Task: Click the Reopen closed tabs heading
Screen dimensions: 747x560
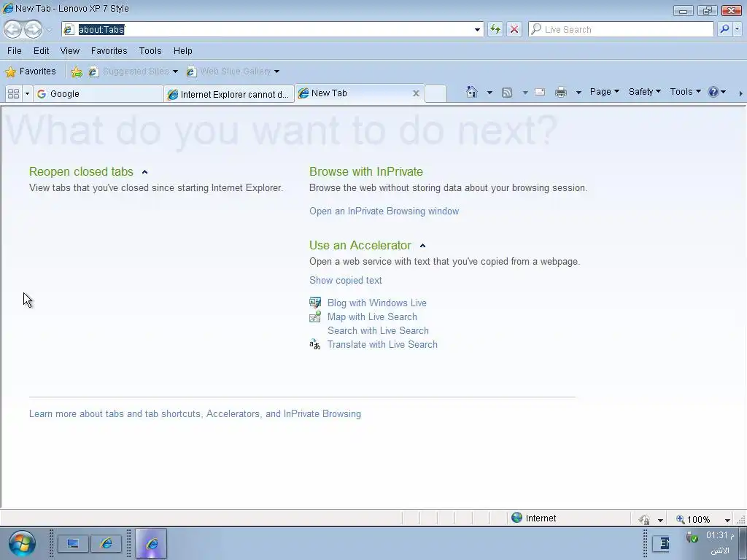Action: click(81, 171)
